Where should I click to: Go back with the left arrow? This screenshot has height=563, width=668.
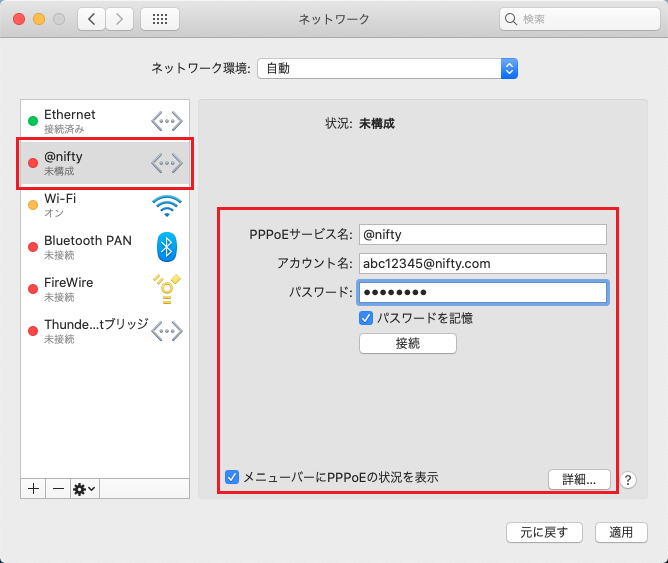pos(91,19)
